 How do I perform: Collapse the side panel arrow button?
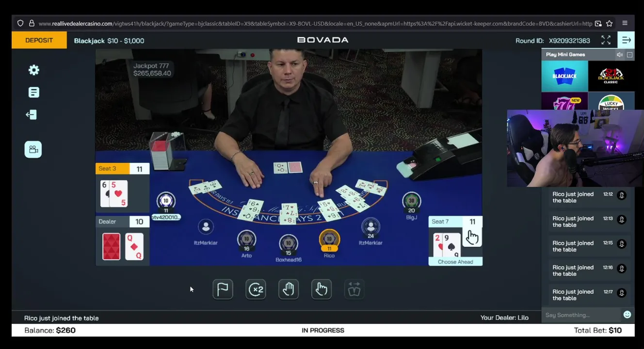click(x=626, y=40)
